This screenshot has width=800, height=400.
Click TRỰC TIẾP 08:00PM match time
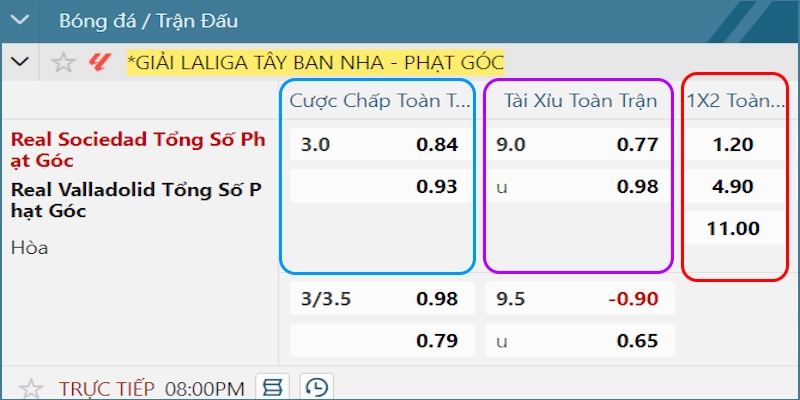(152, 389)
